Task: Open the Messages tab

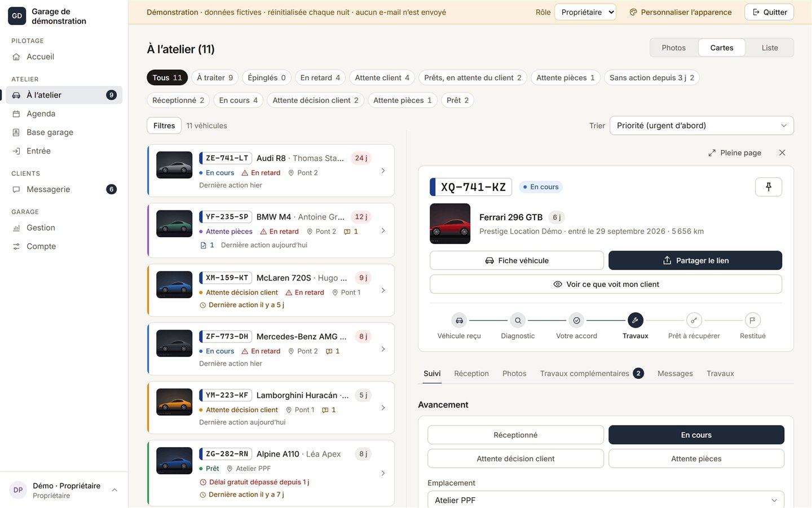Action: (x=675, y=373)
